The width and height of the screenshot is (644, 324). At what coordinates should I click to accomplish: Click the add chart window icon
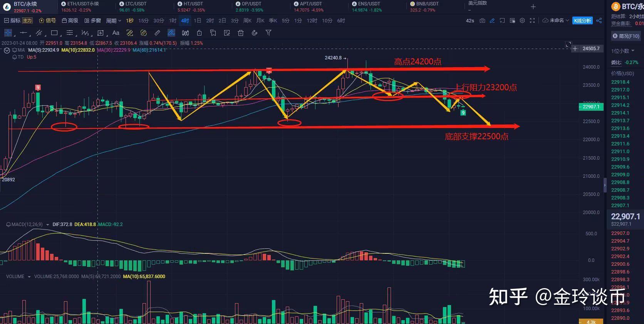502,20
